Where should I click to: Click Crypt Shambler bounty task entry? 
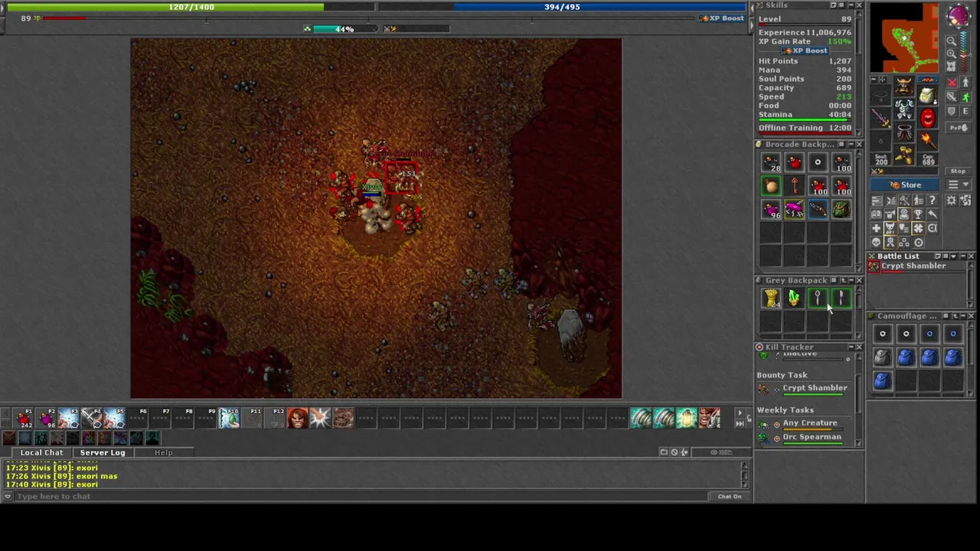(x=815, y=388)
